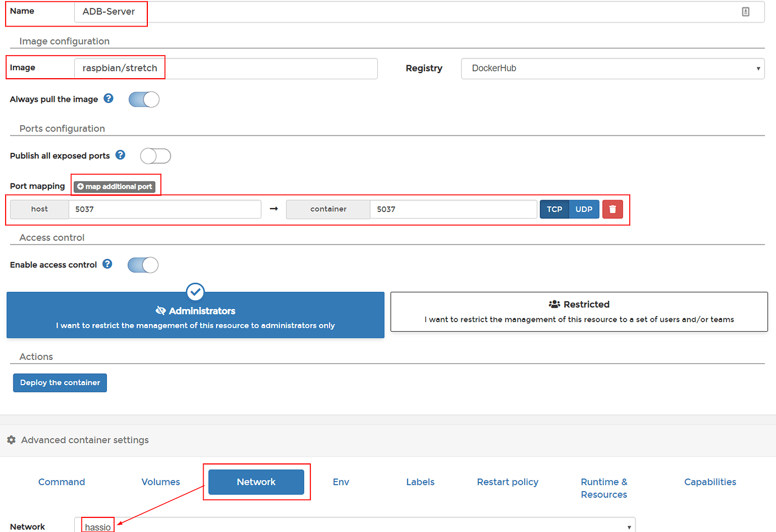Screen dimensions: 776x532
Task: Click the gear icon next to Advanced container settings
Action: (11, 440)
